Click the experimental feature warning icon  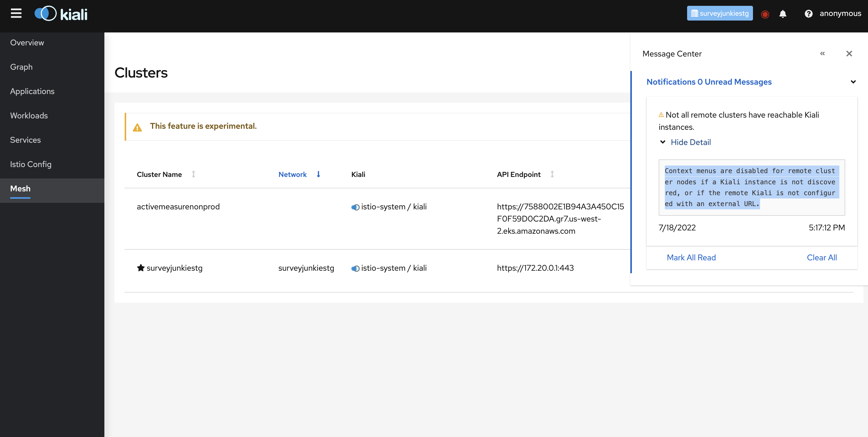click(137, 128)
